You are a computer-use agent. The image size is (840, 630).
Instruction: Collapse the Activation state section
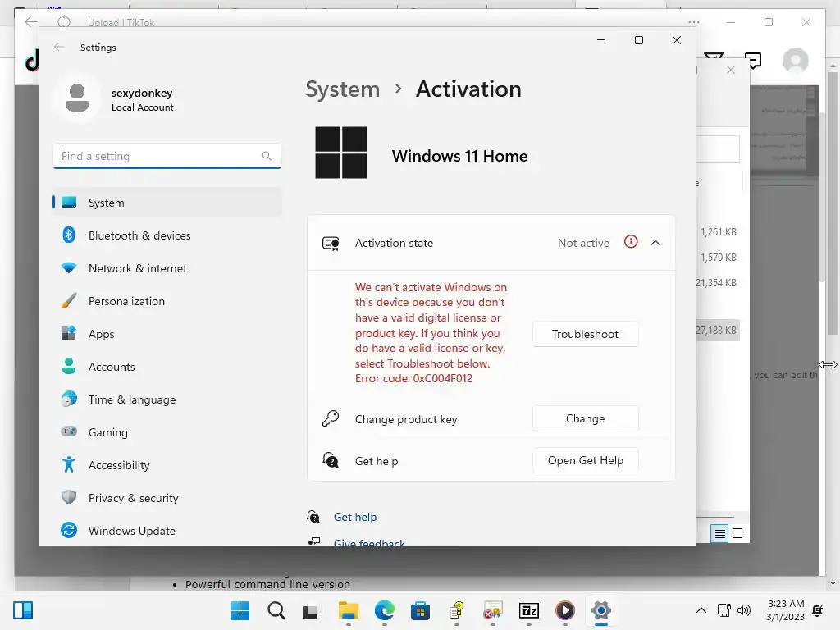tap(655, 243)
